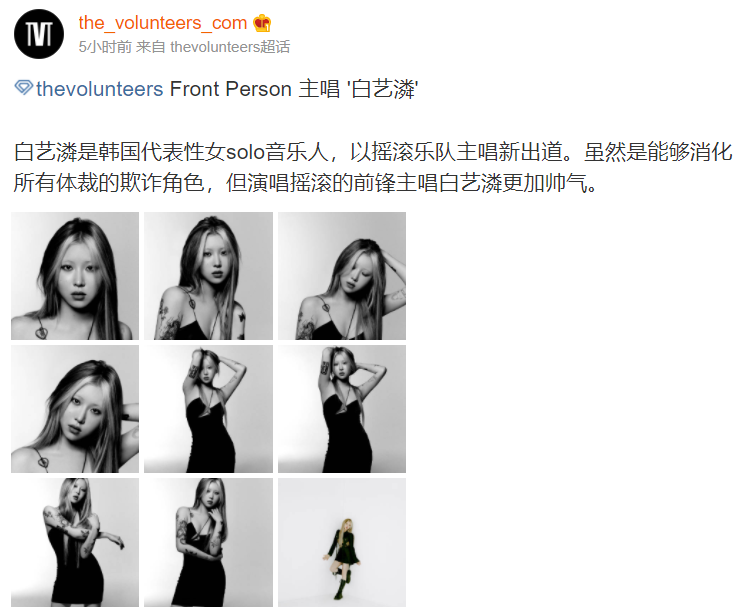Open eighth photo with crossed arms
The width and height of the screenshot is (739, 614).
point(208,542)
